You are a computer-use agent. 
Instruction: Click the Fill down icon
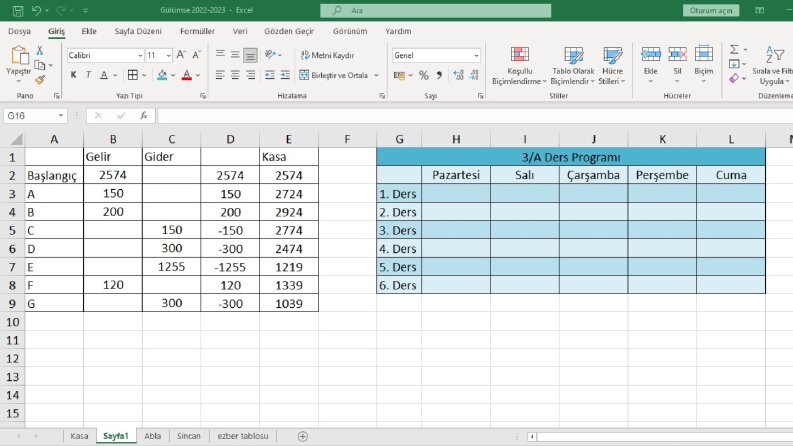(734, 64)
